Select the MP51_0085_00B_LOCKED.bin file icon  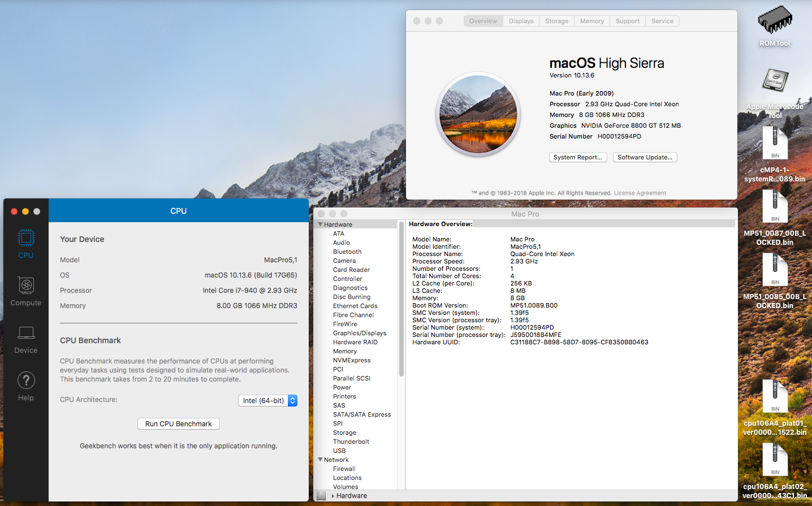[x=775, y=270]
